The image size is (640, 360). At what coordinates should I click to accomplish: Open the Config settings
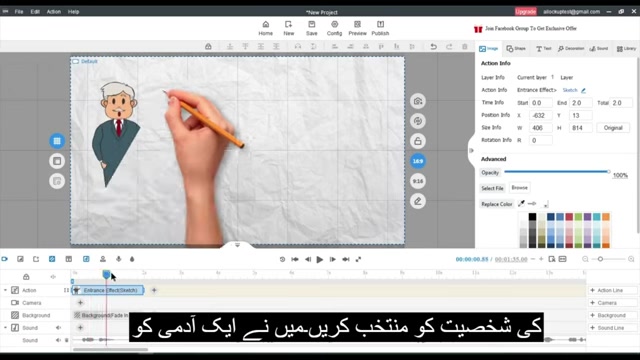pyautogui.click(x=334, y=28)
